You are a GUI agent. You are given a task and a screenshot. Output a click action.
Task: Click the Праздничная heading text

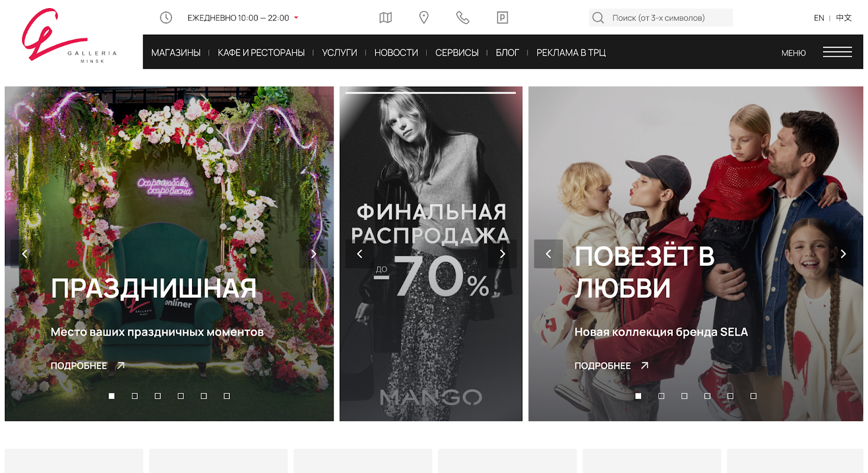[x=154, y=288]
